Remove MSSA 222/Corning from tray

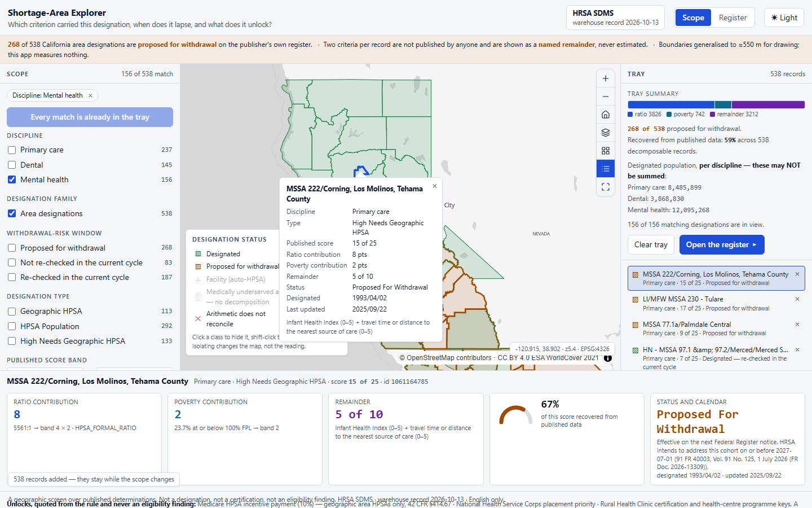pos(797,274)
